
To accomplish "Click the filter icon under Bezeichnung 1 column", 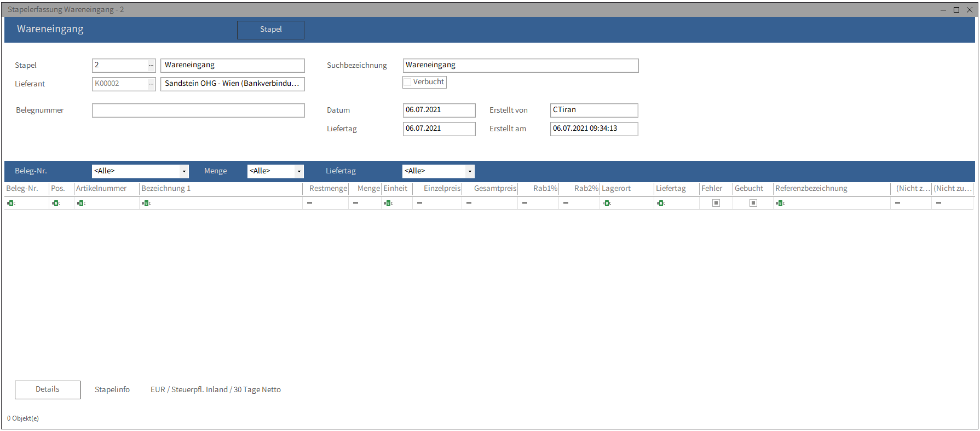I will 146,203.
